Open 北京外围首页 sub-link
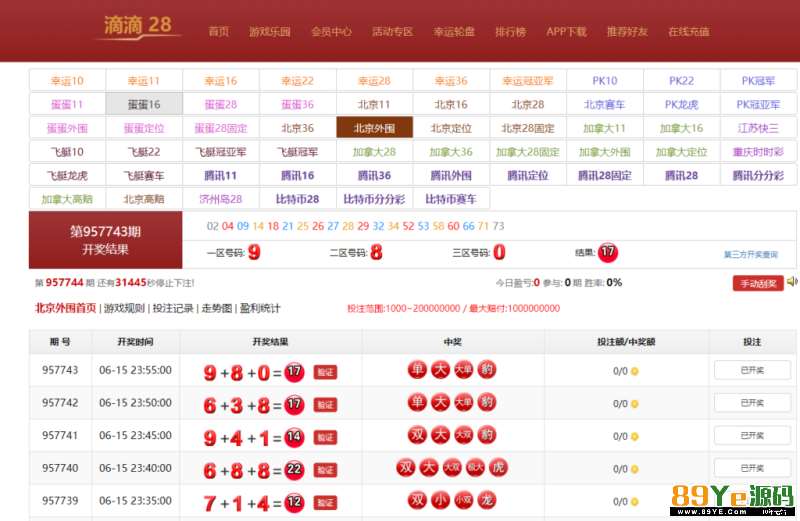 tap(65, 308)
